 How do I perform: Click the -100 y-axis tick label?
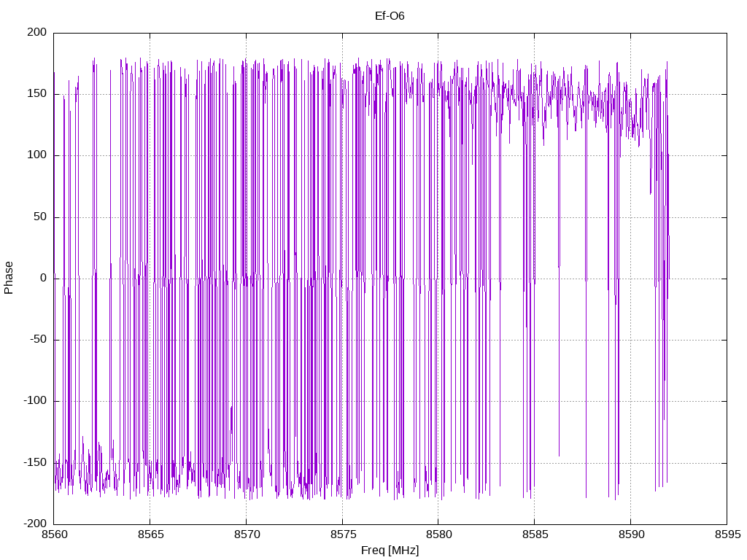[x=35, y=401]
